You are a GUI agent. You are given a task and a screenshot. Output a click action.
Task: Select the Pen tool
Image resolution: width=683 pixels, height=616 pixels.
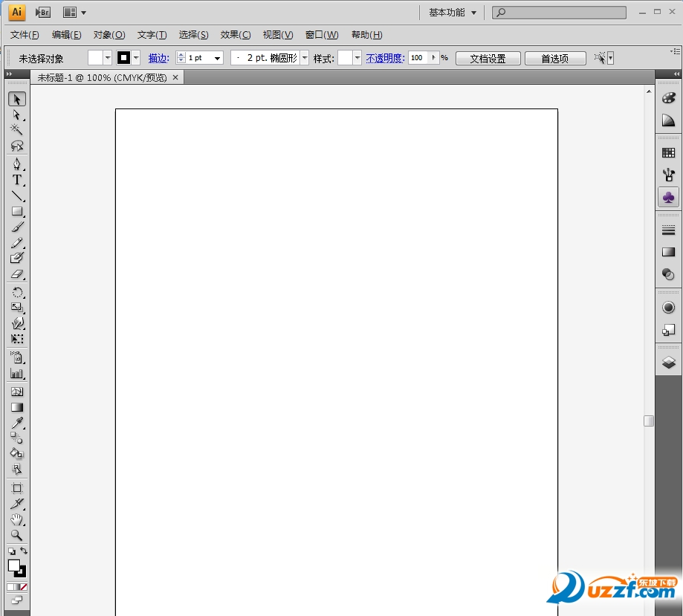(17, 164)
